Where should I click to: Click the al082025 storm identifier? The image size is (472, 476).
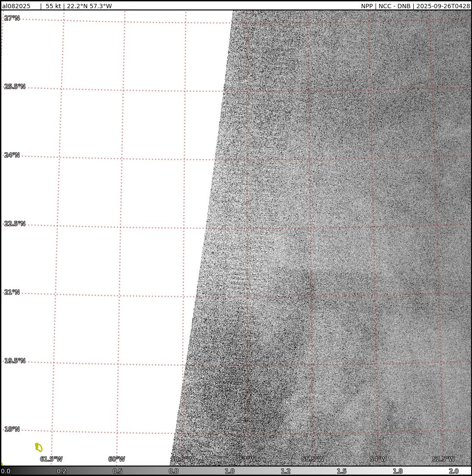click(x=16, y=6)
